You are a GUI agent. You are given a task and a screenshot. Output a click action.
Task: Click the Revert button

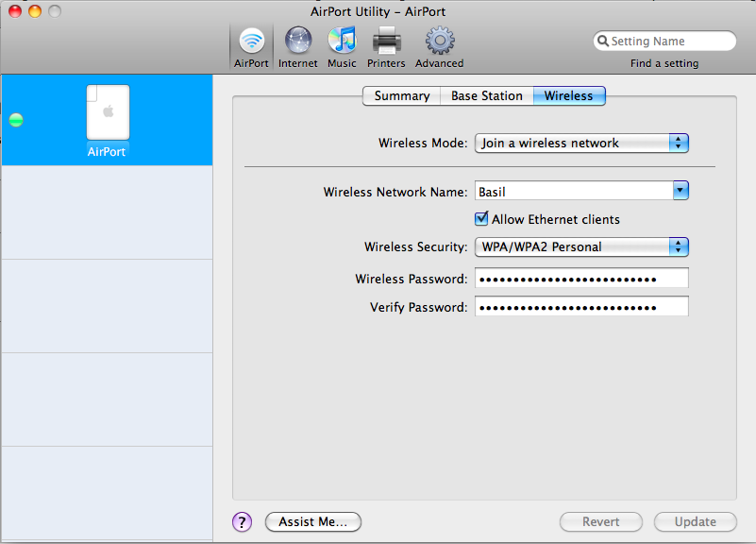(x=601, y=522)
